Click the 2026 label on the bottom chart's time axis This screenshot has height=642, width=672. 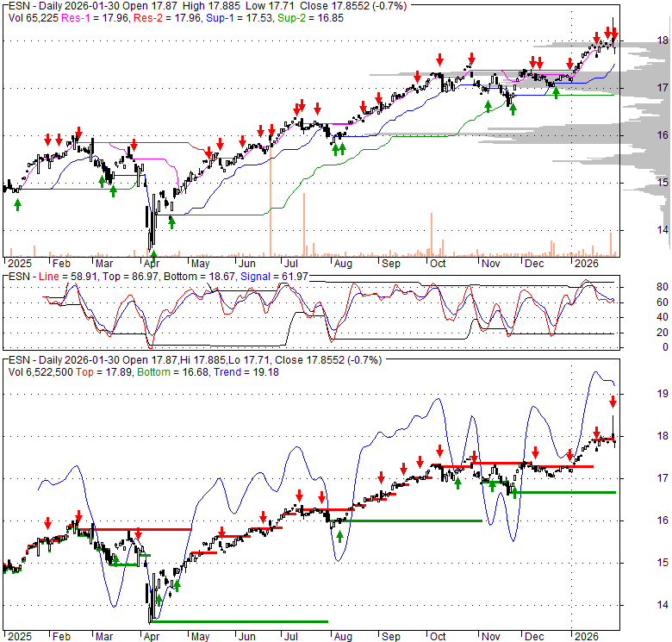coord(586,636)
